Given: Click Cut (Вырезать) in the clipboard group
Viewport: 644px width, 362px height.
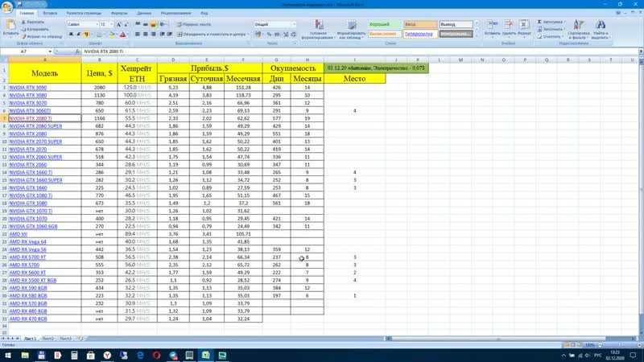Looking at the screenshot, I should pyautogui.click(x=32, y=23).
